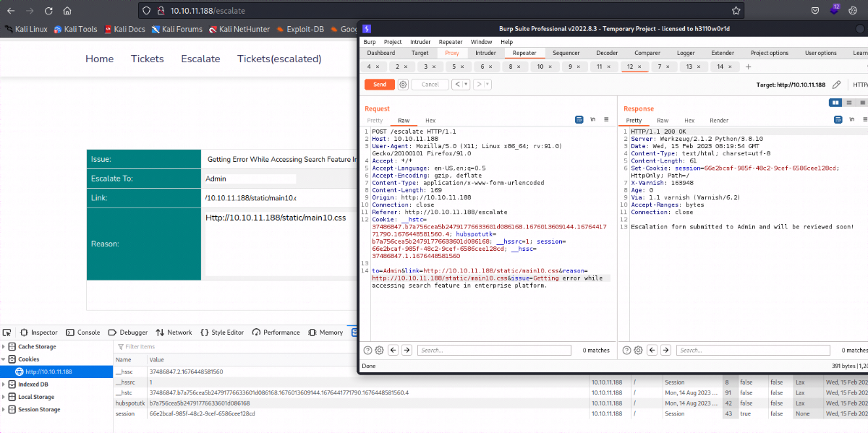Go to next request with the forward arrow
The width and height of the screenshot is (868, 433).
coord(479,85)
